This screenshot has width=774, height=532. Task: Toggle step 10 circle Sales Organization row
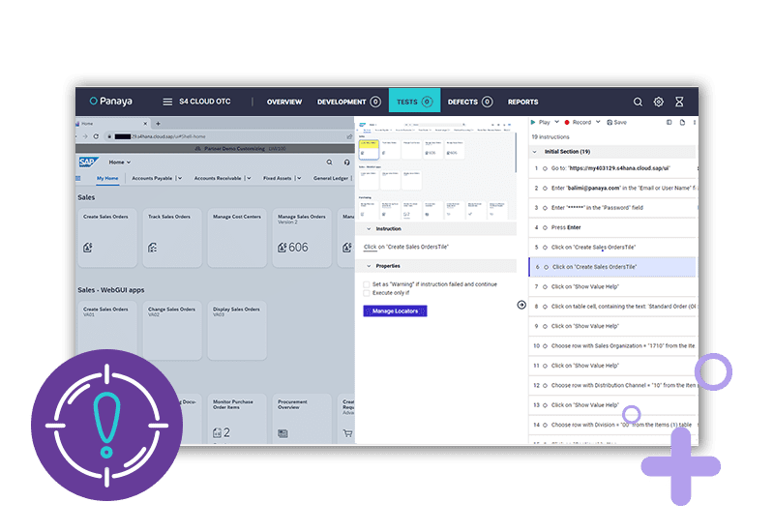click(x=546, y=346)
